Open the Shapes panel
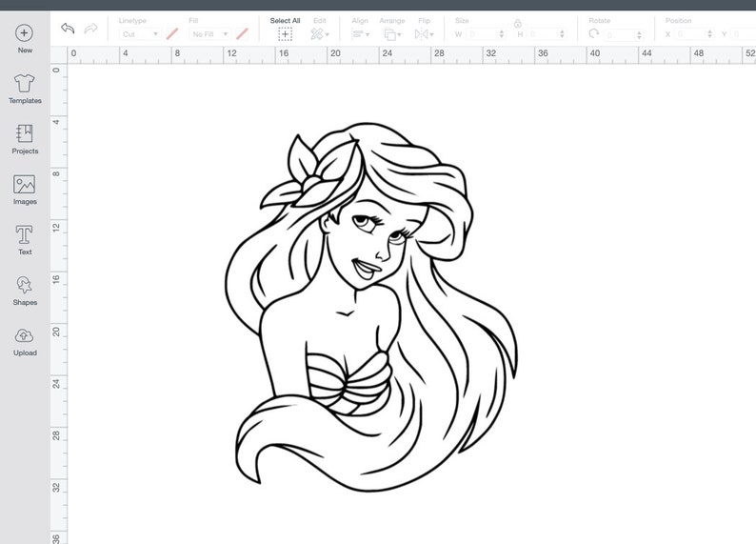The width and height of the screenshot is (756, 544). [x=25, y=291]
